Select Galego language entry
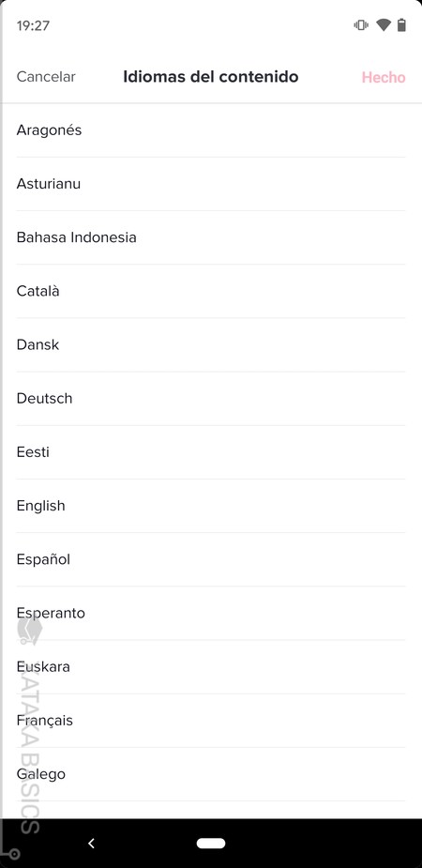 (x=211, y=774)
